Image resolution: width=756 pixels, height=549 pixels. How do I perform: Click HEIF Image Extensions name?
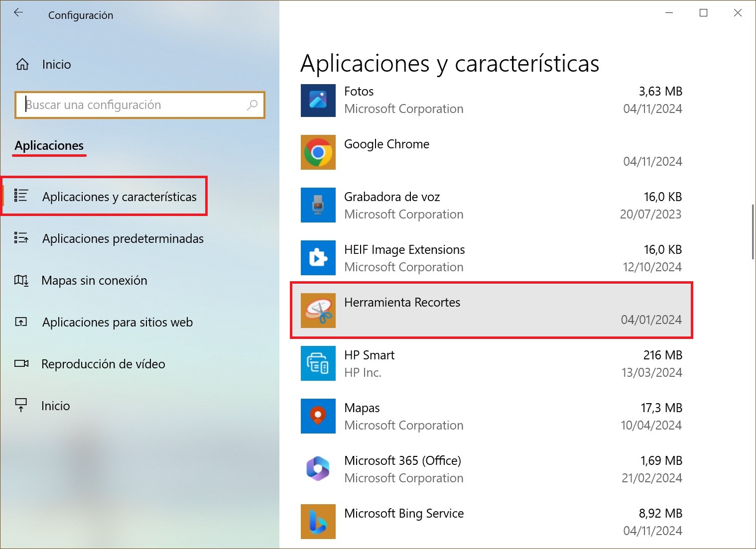(x=404, y=249)
